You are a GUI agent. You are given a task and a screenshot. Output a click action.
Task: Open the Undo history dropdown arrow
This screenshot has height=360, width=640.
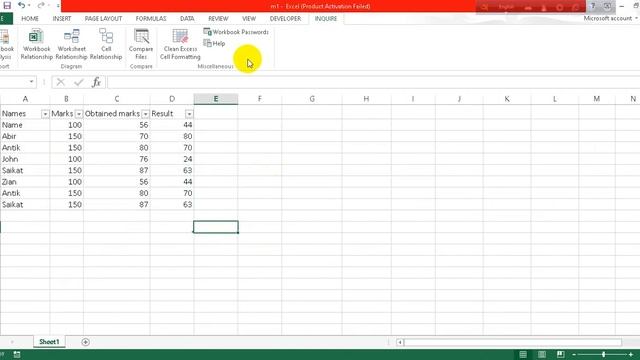pyautogui.click(x=29, y=6)
